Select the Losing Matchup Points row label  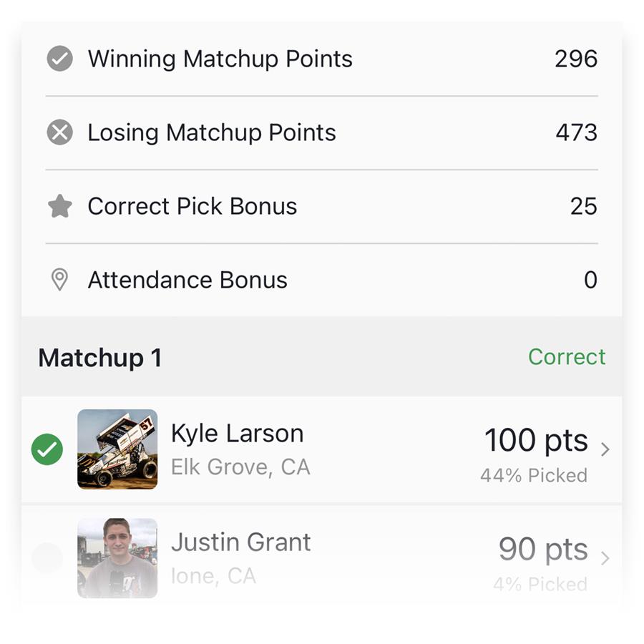pos(212,132)
